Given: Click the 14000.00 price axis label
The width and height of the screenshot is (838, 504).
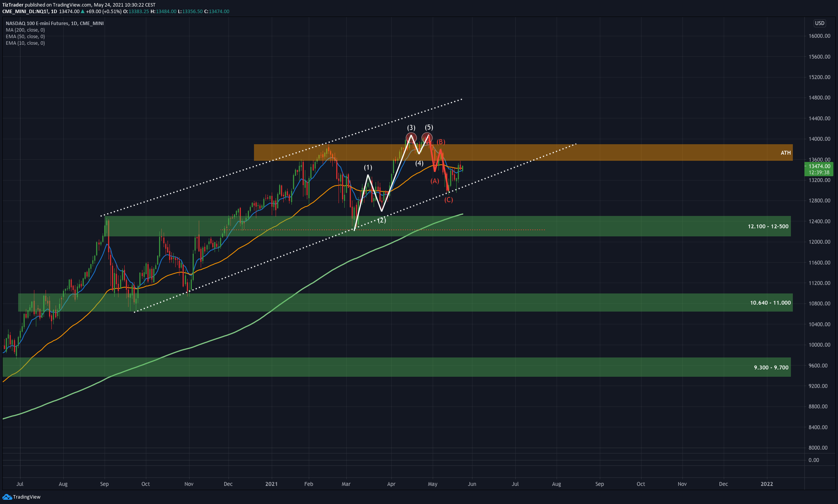Looking at the screenshot, I should [819, 139].
